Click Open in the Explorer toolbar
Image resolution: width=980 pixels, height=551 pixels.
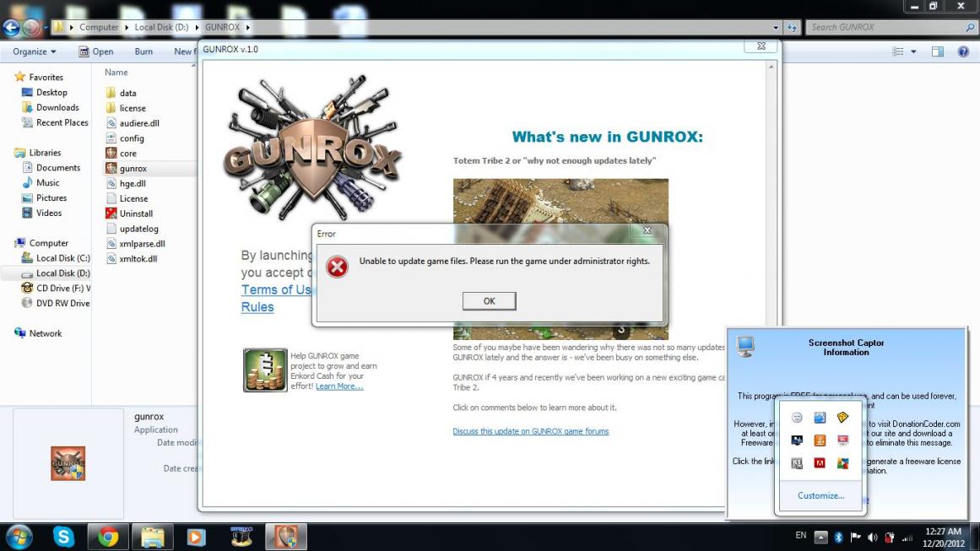pos(96,51)
